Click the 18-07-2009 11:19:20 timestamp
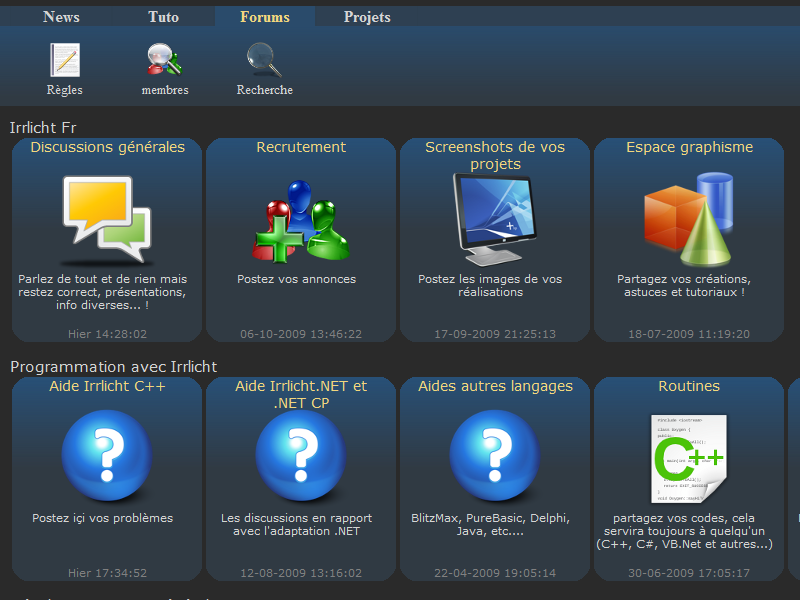This screenshot has width=800, height=600. [689, 334]
